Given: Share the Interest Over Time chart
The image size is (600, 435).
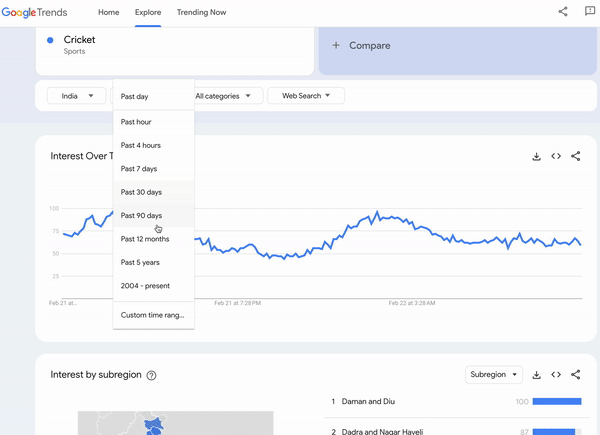Looking at the screenshot, I should (576, 156).
